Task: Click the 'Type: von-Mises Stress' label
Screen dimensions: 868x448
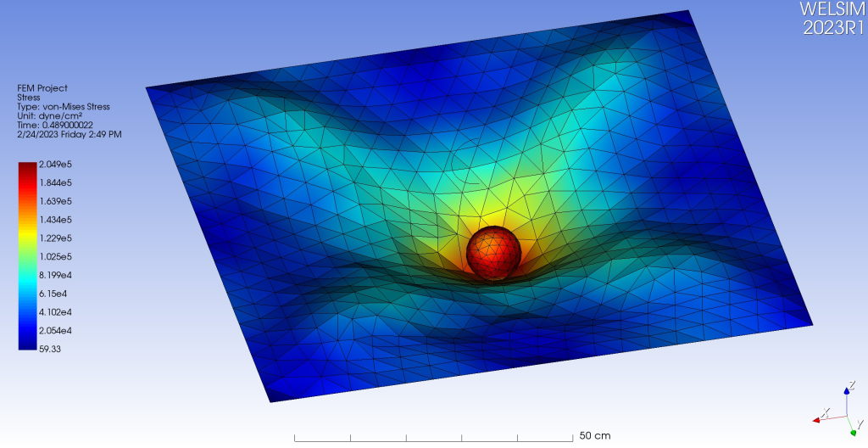Action: coord(63,106)
